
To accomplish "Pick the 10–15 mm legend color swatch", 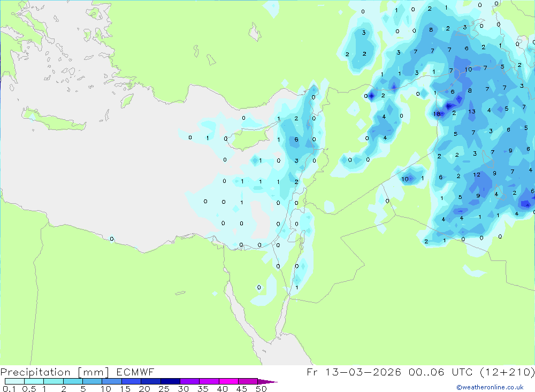I will [112, 381].
